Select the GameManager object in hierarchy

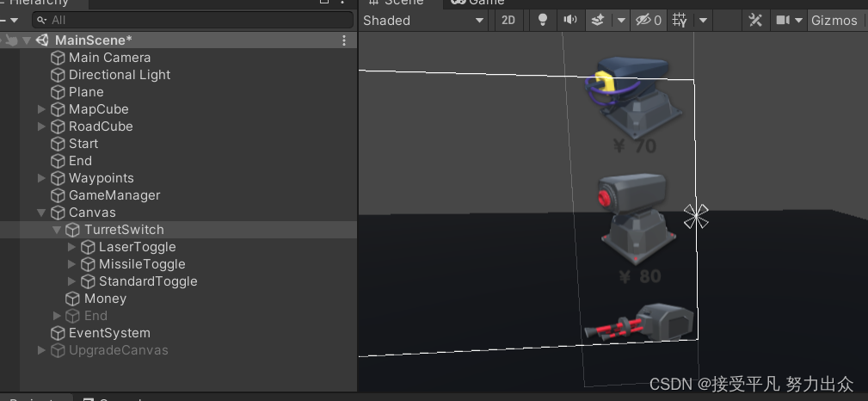click(x=114, y=195)
